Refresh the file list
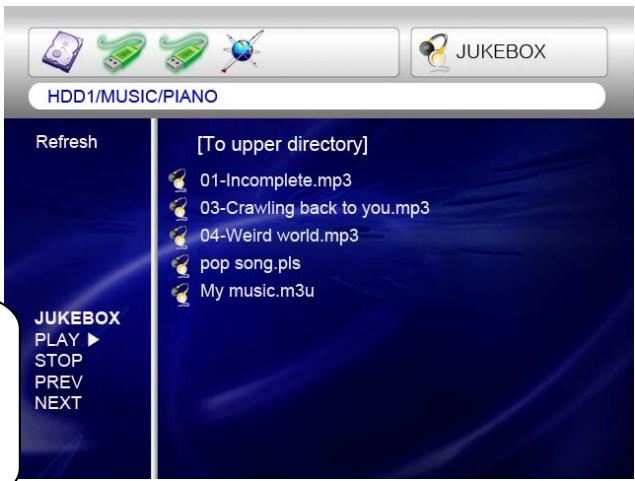 (x=66, y=143)
